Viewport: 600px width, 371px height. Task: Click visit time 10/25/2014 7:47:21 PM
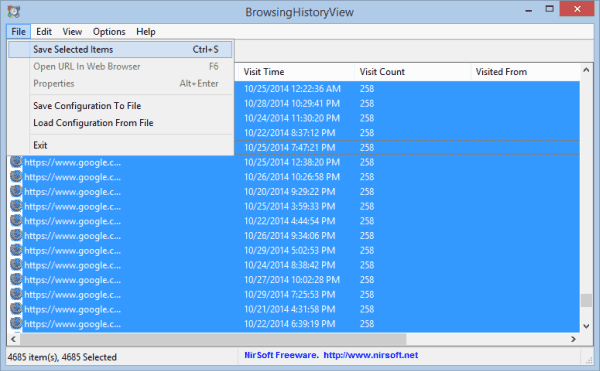coord(290,148)
